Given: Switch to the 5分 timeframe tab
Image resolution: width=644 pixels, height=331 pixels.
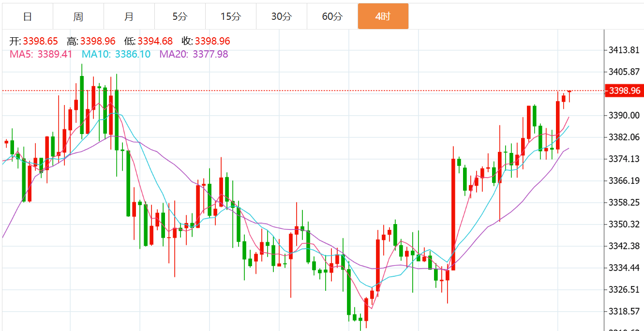Looking at the screenshot, I should point(180,16).
